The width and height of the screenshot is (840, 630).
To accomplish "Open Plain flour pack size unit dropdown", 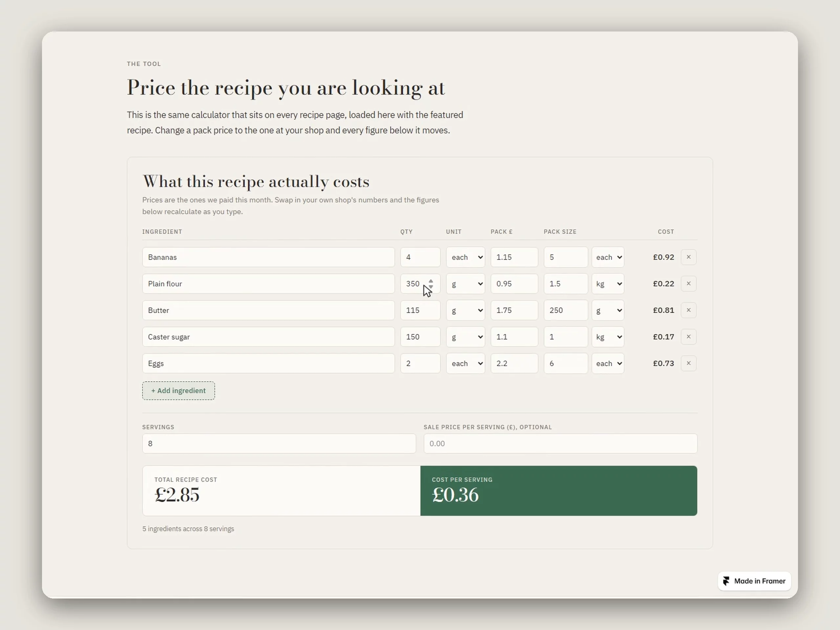I will click(x=608, y=284).
